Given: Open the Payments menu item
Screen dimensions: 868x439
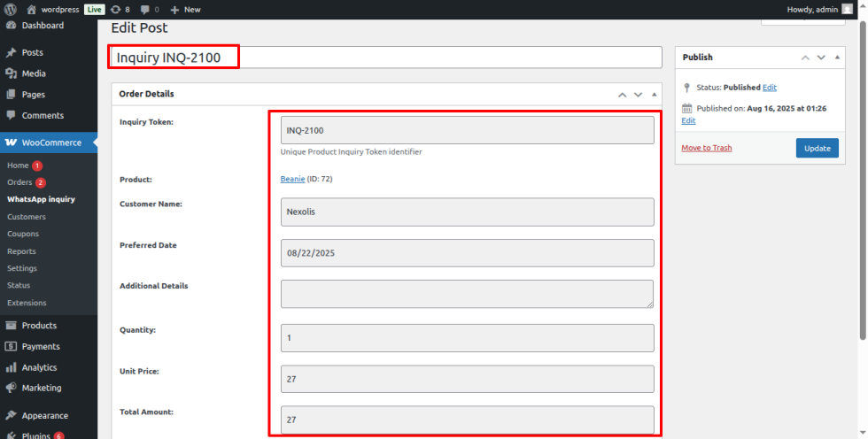Looking at the screenshot, I should [41, 347].
